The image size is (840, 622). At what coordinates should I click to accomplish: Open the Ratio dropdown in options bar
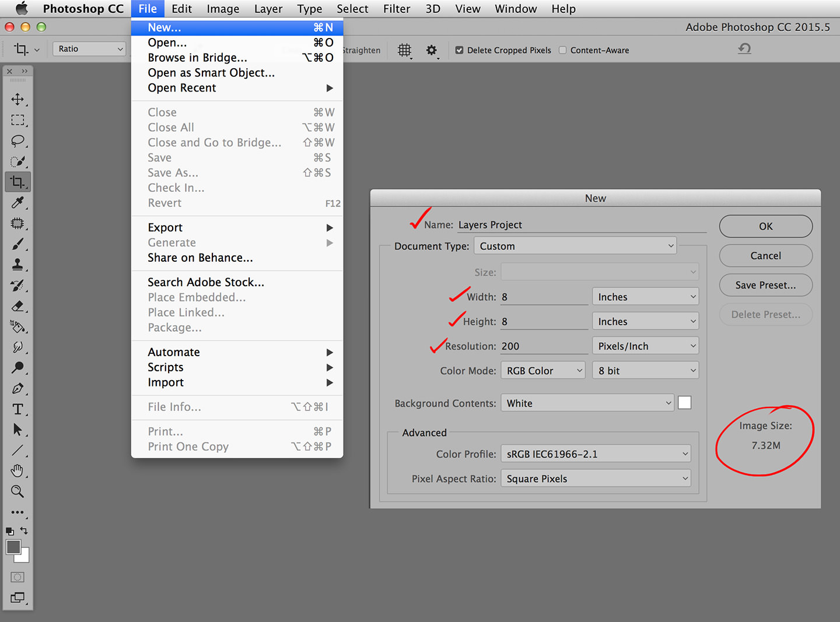(x=89, y=49)
